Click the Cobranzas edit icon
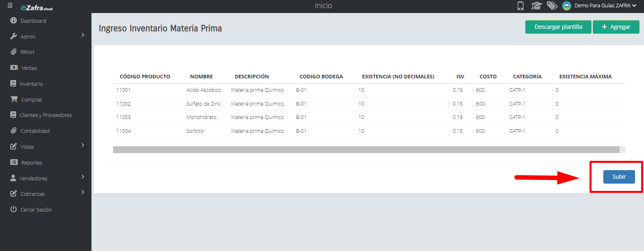The height and width of the screenshot is (251, 644). 13,193
